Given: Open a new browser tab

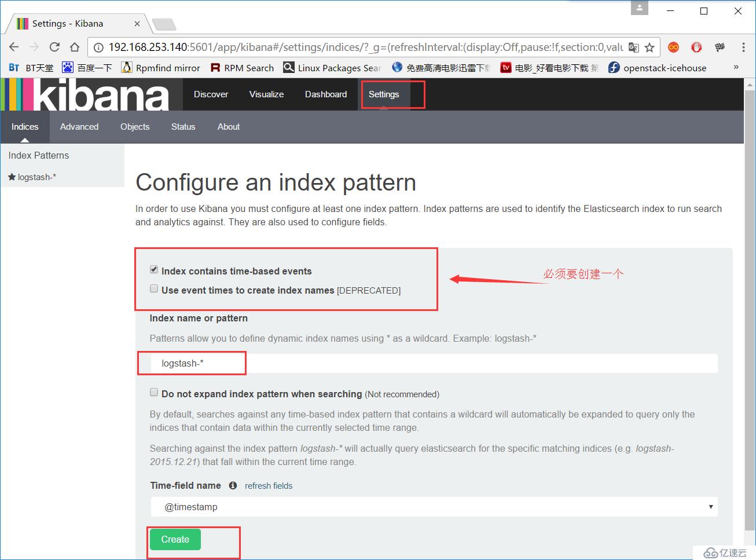Looking at the screenshot, I should tap(164, 24).
